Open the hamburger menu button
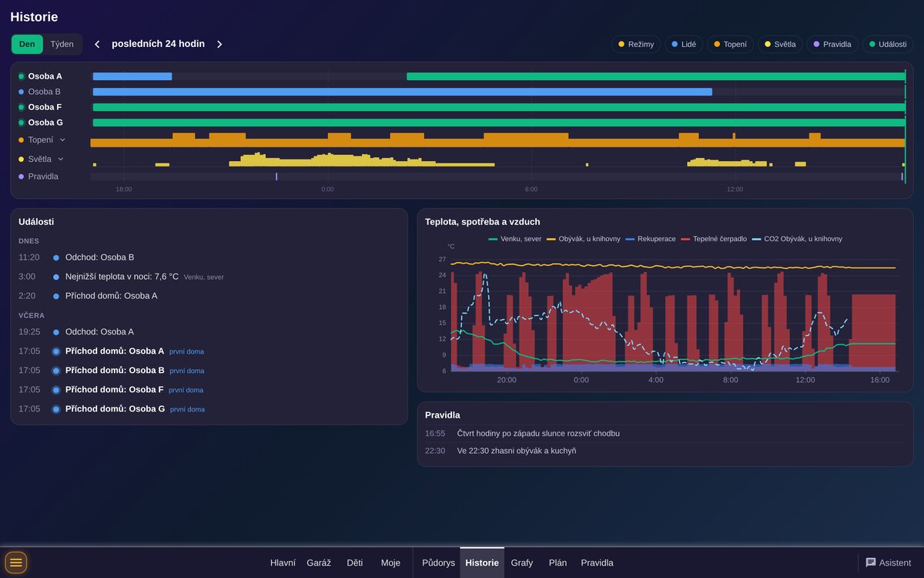 16,563
